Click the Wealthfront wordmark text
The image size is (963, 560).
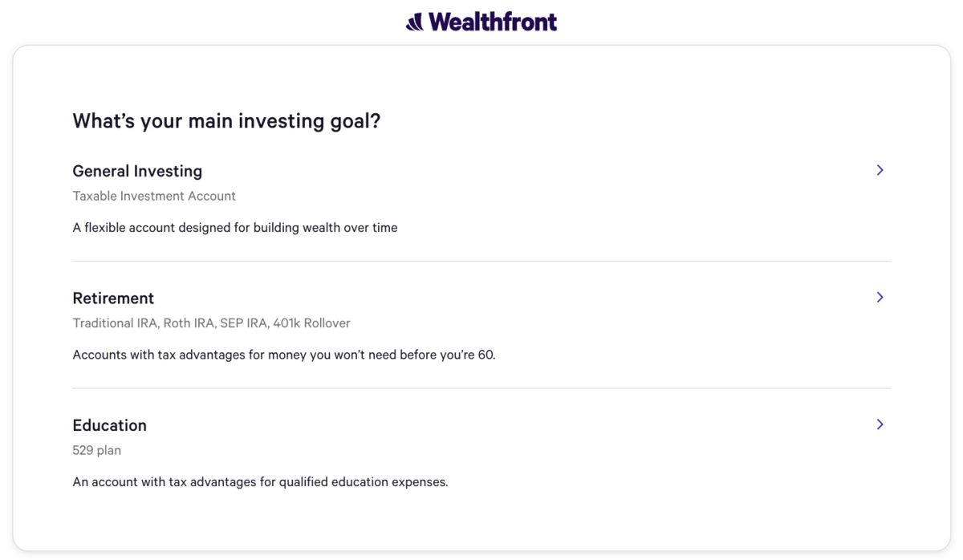point(493,22)
